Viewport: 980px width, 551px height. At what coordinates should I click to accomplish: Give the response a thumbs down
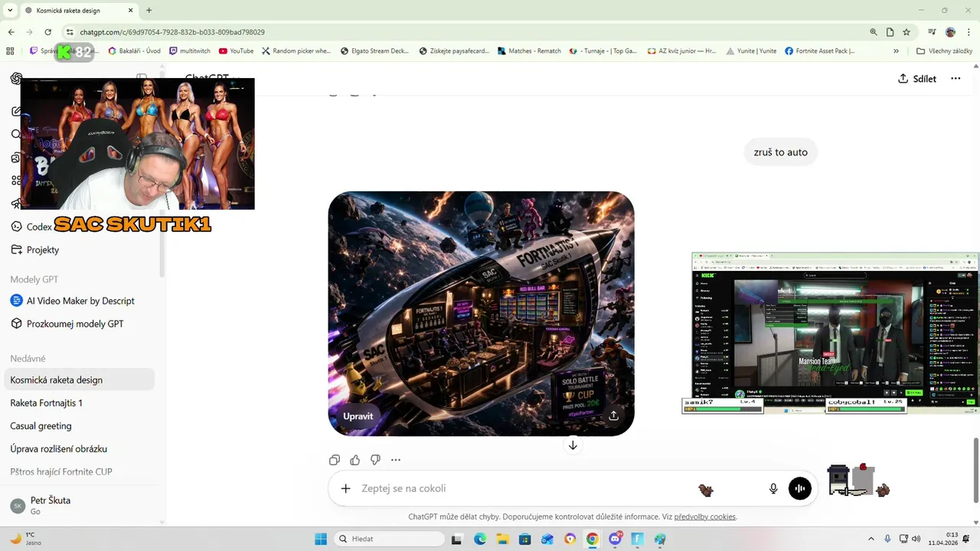375,460
